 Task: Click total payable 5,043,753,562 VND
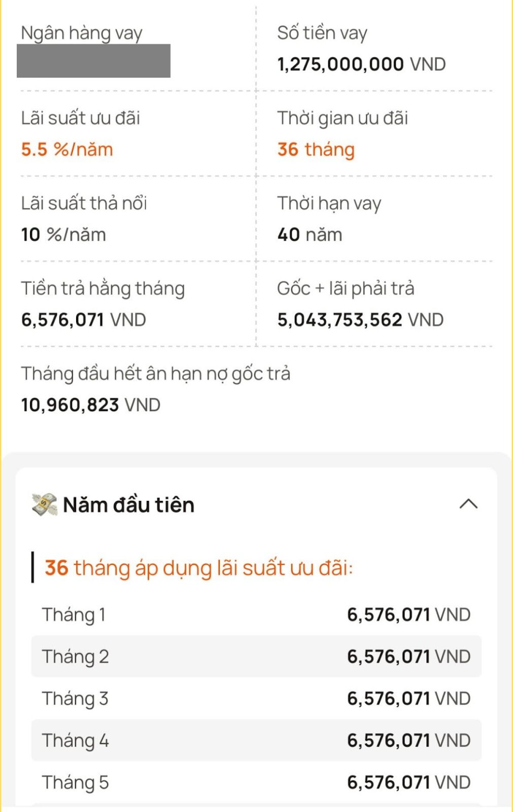pyautogui.click(x=360, y=320)
